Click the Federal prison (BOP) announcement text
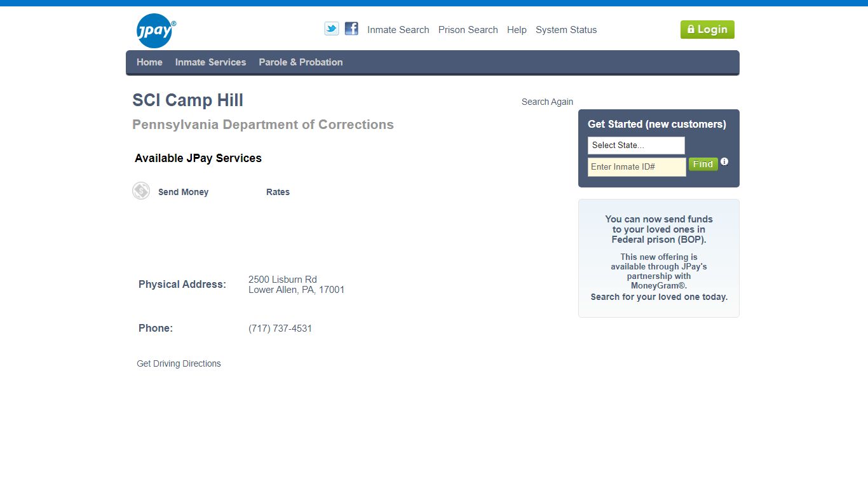 click(x=659, y=229)
